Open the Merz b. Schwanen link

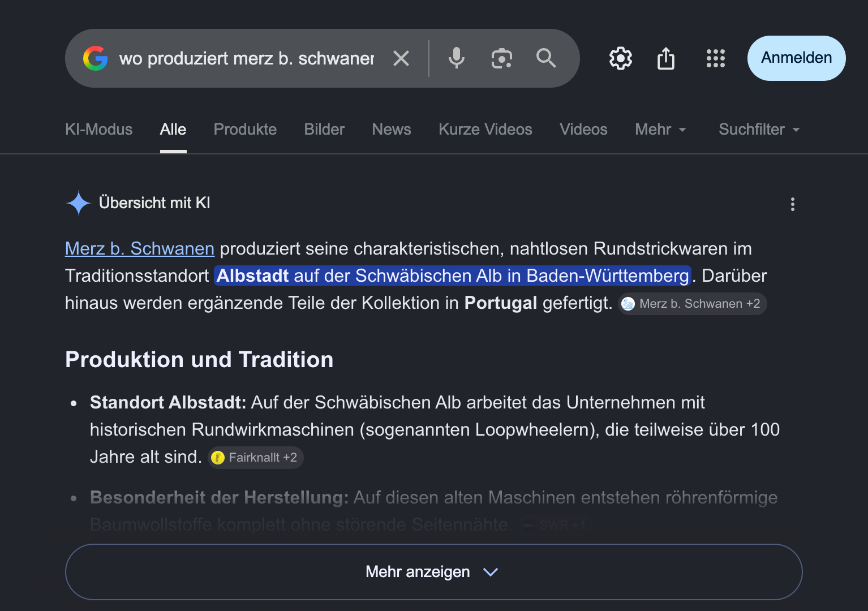[x=140, y=248]
